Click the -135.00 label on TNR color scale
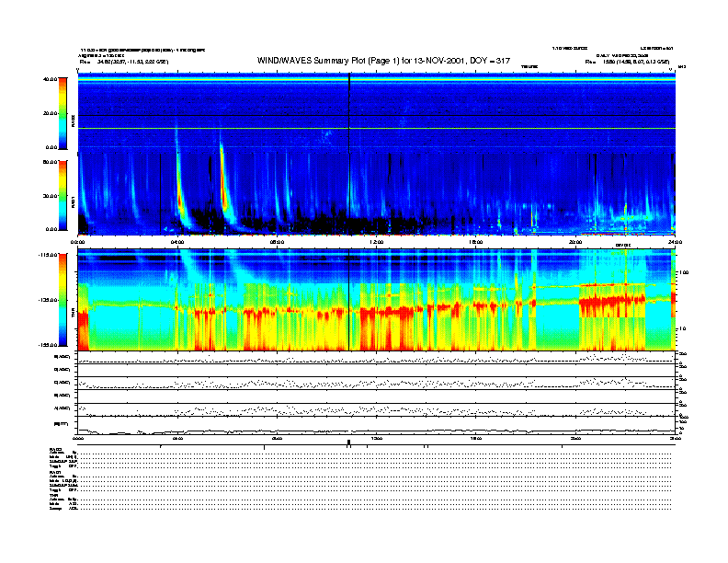Screen dimensions: 728x563 [x=48, y=300]
